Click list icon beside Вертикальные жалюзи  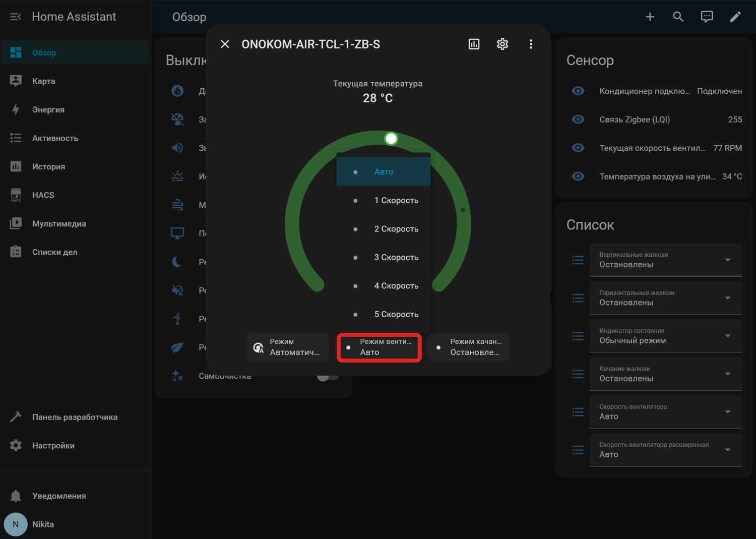(578, 260)
